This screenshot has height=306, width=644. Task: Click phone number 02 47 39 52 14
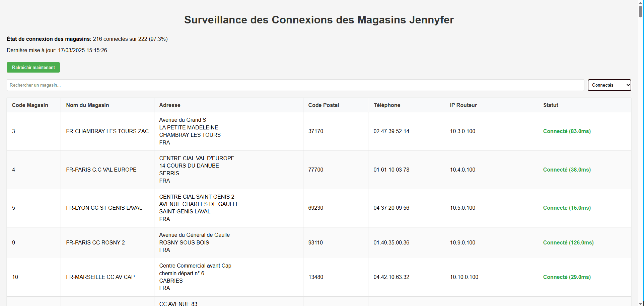391,131
